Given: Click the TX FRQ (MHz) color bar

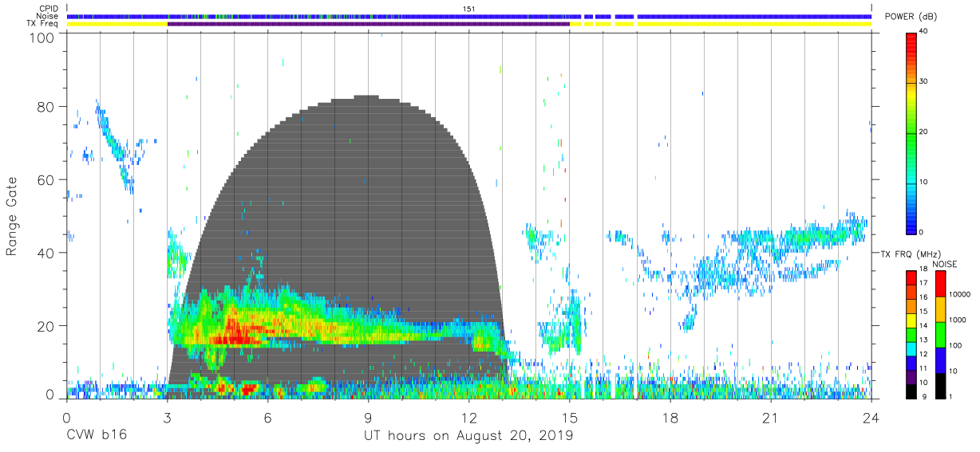Looking at the screenshot, I should click(x=911, y=333).
